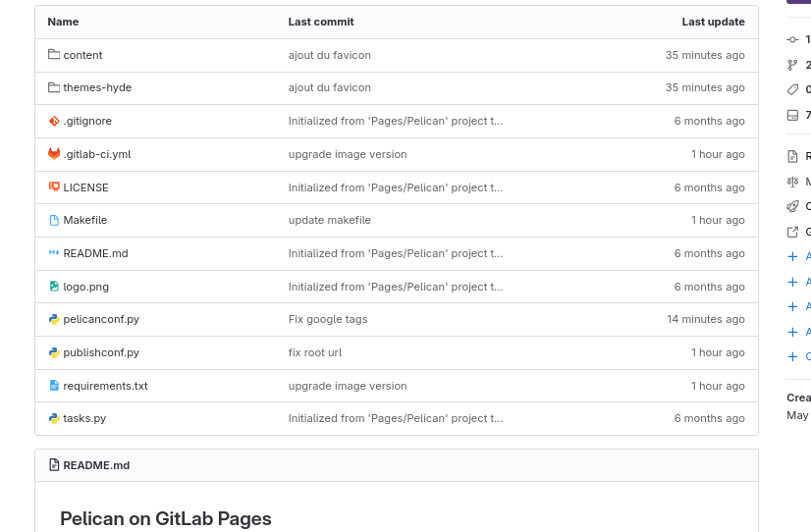Click the tags icon in the right sidebar
This screenshot has width=811, height=532.
792,89
